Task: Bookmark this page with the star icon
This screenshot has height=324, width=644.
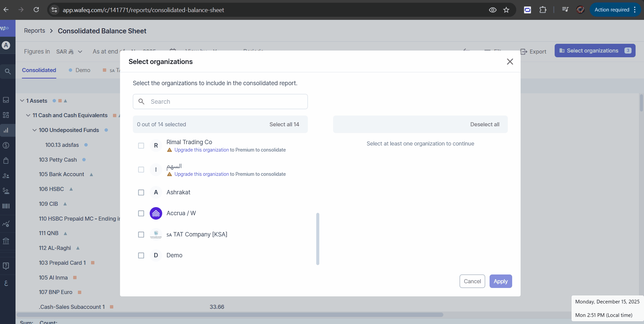Action: coord(506,10)
